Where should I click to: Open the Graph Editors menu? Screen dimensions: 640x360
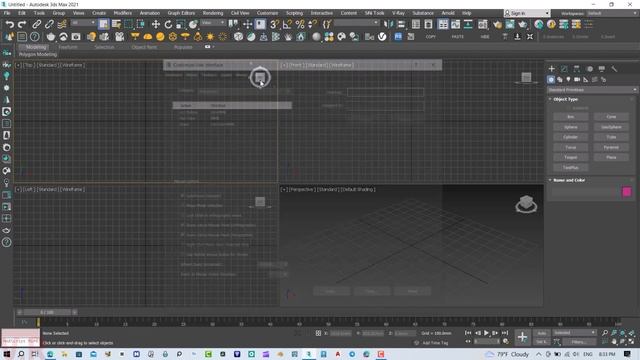pyautogui.click(x=181, y=13)
